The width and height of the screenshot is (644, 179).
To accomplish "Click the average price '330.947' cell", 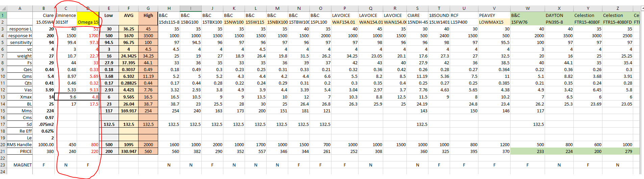I will [128, 151].
